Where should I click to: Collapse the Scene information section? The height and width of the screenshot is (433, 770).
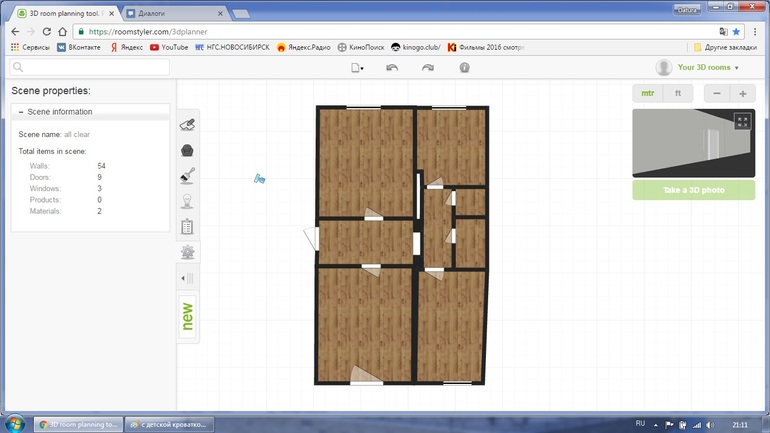[22, 112]
